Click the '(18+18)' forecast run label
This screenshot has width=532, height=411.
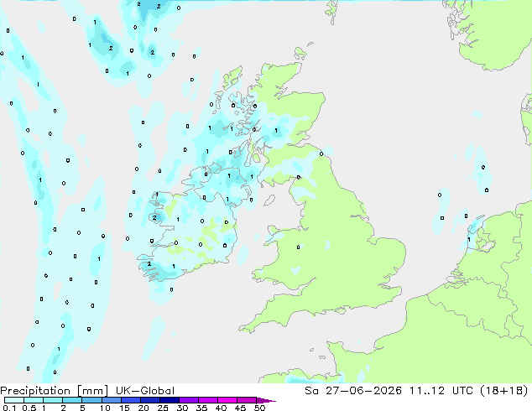coord(504,391)
